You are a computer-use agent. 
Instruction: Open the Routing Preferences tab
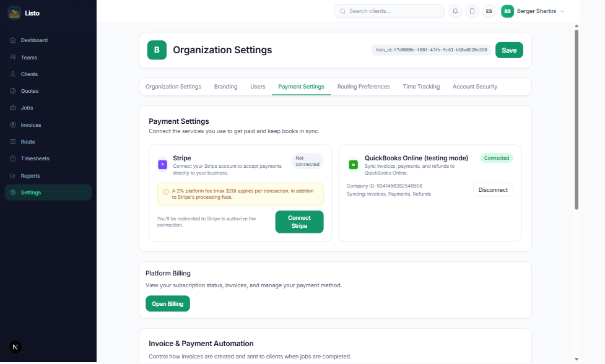[x=363, y=87]
